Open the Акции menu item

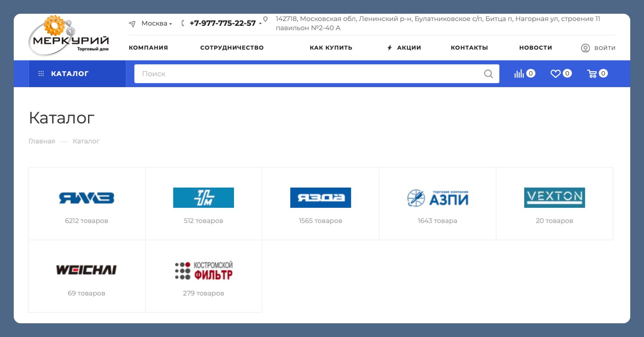pos(409,48)
